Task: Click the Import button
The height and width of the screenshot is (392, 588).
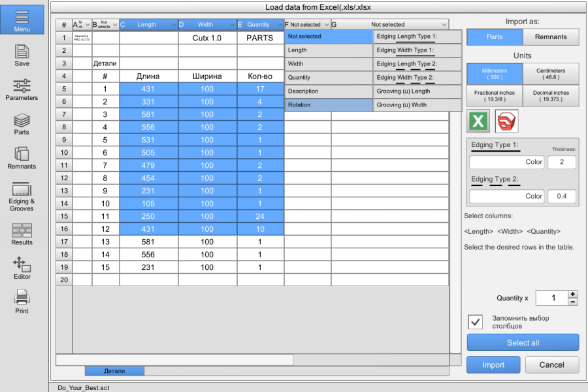Action: (493, 365)
